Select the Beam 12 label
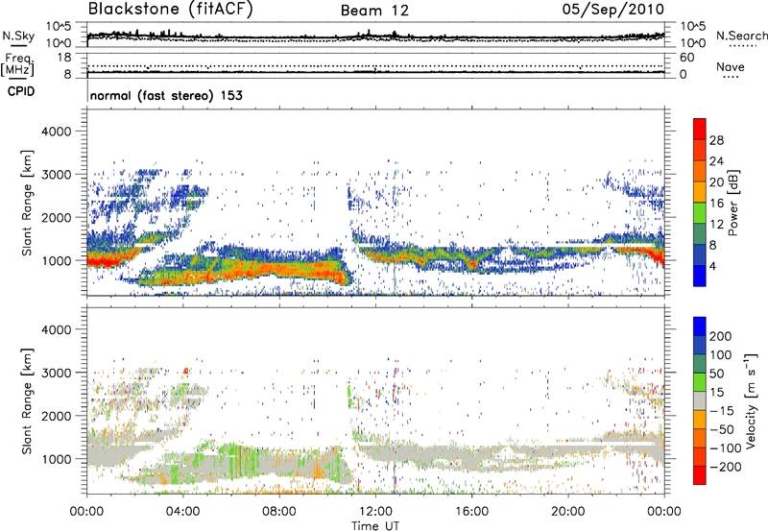The height and width of the screenshot is (532, 768). (x=374, y=11)
